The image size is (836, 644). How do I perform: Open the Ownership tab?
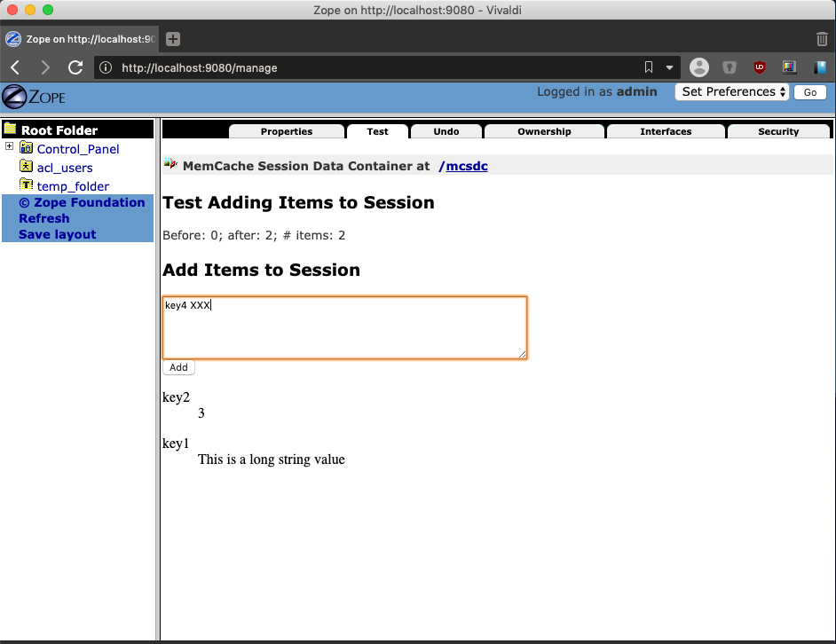pos(544,131)
